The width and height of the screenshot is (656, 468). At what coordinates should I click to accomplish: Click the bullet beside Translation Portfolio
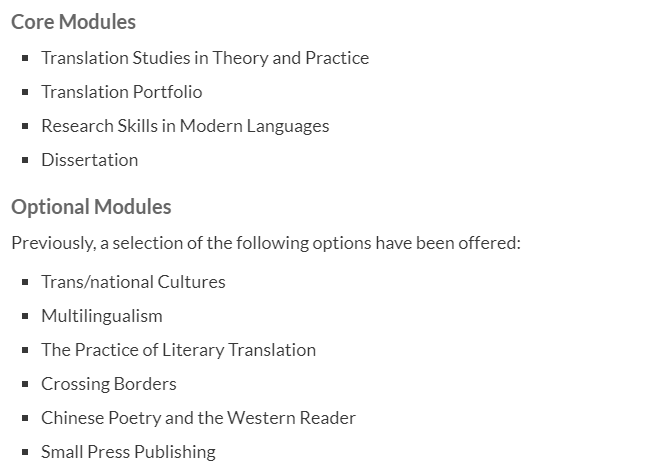[25, 92]
